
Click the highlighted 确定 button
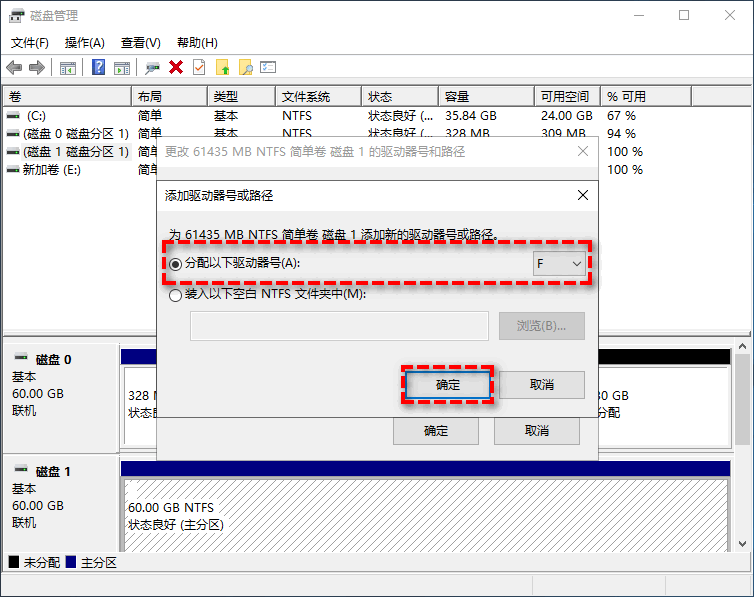coord(448,384)
